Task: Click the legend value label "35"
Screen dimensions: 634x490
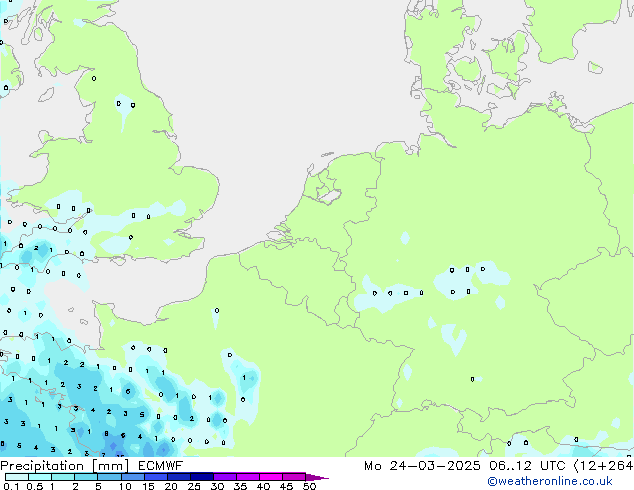Action: pyautogui.click(x=240, y=486)
